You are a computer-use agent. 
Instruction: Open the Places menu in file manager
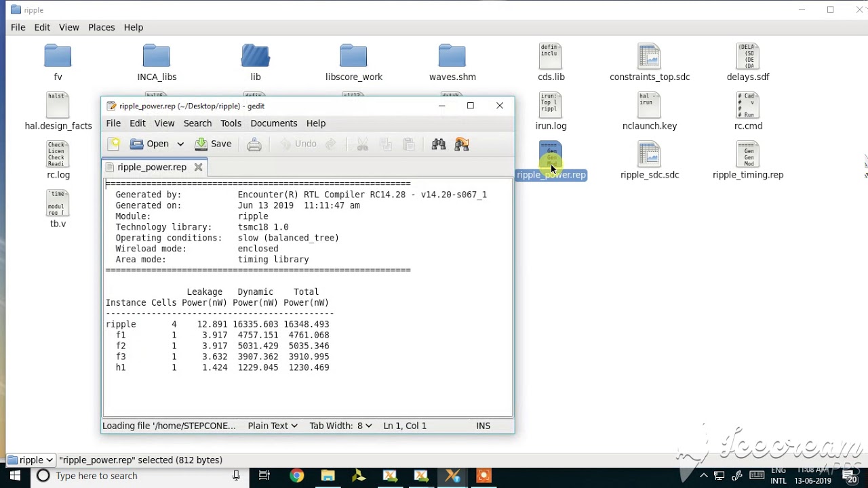[101, 27]
